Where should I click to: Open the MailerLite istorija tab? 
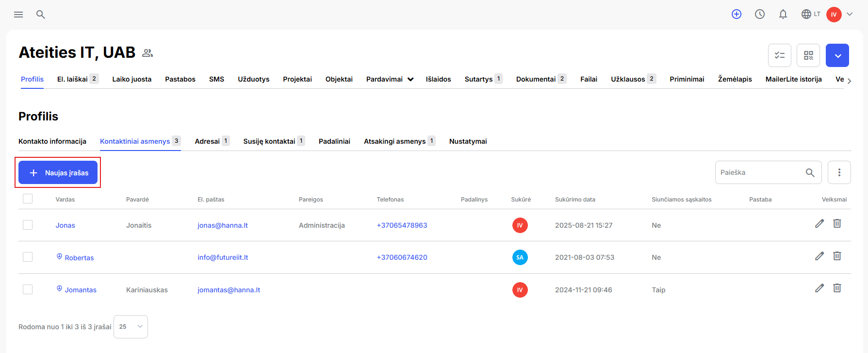794,79
